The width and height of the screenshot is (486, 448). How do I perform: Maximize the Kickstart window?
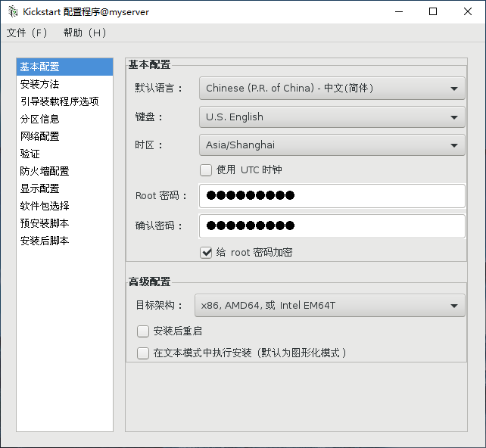433,12
